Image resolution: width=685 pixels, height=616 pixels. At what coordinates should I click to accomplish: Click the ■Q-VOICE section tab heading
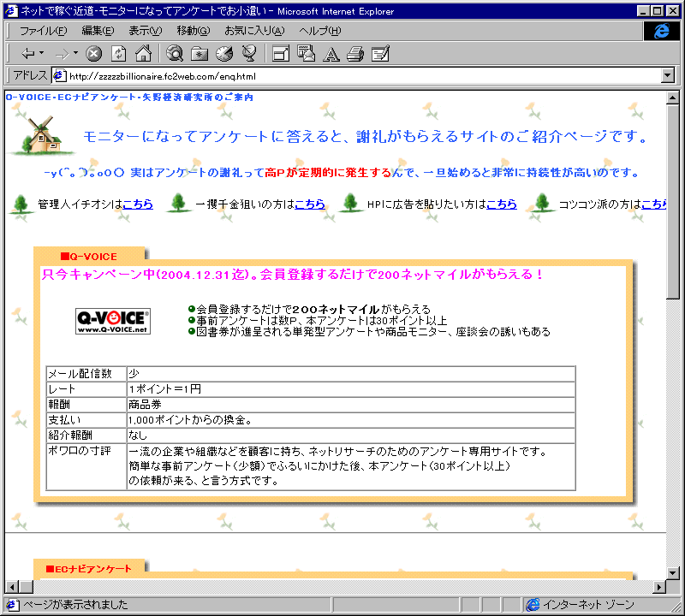pyautogui.click(x=89, y=257)
